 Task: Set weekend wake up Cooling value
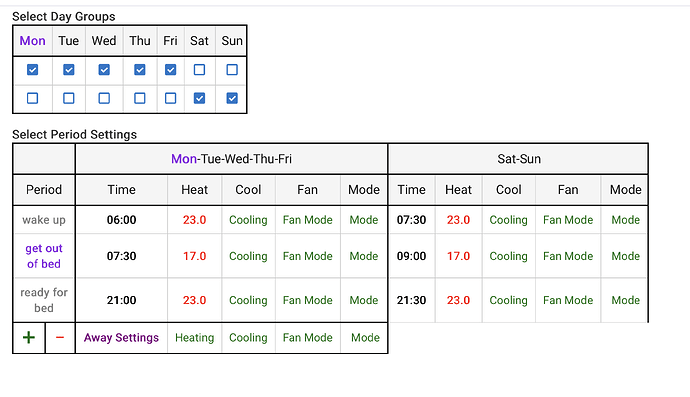[x=508, y=220]
